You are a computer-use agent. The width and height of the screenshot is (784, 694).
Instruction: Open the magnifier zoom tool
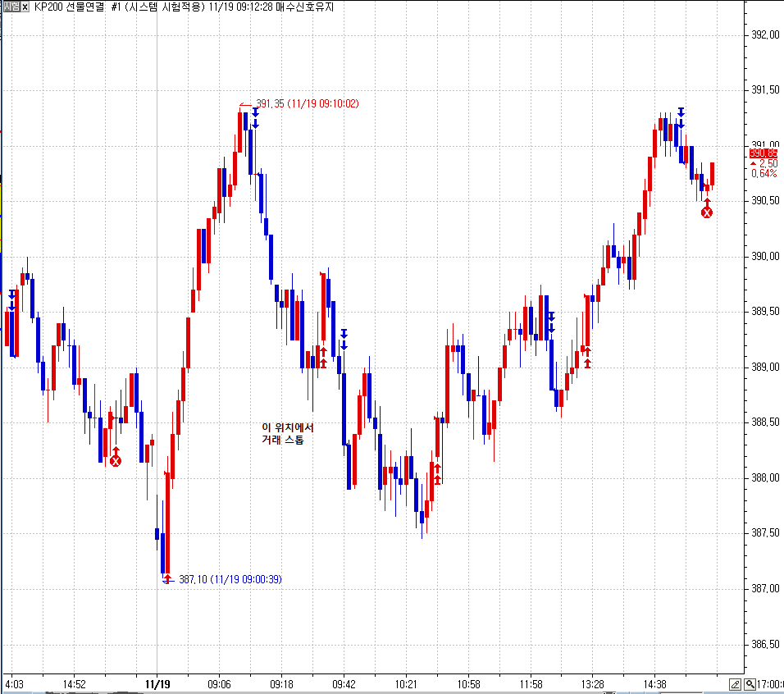(x=750, y=684)
